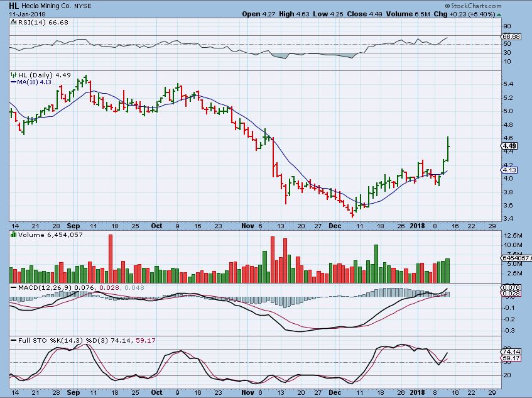Image resolution: width=532 pixels, height=398 pixels.
Task: Click the latest tall green price candle
Action: coord(448,148)
